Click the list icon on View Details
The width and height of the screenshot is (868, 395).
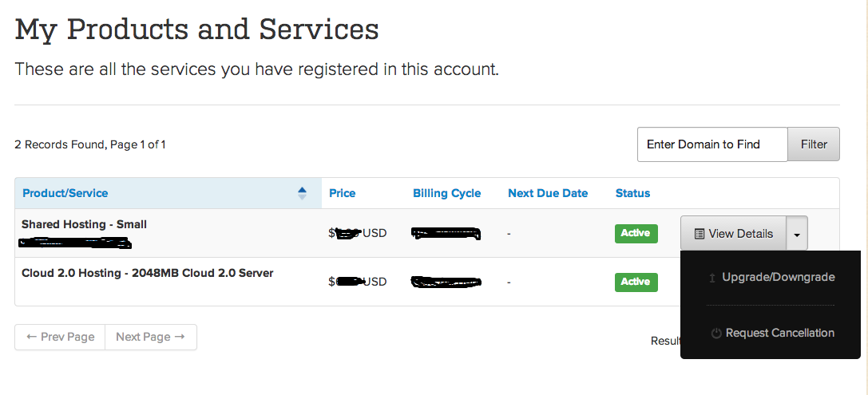click(x=700, y=234)
